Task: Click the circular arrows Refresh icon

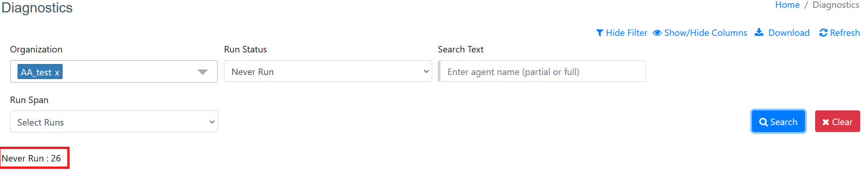Action: point(823,33)
